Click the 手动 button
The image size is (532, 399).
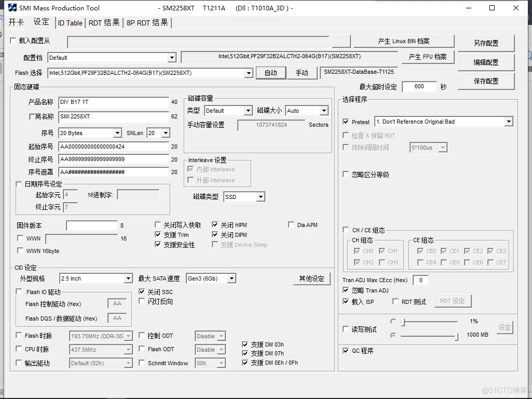[x=302, y=73]
